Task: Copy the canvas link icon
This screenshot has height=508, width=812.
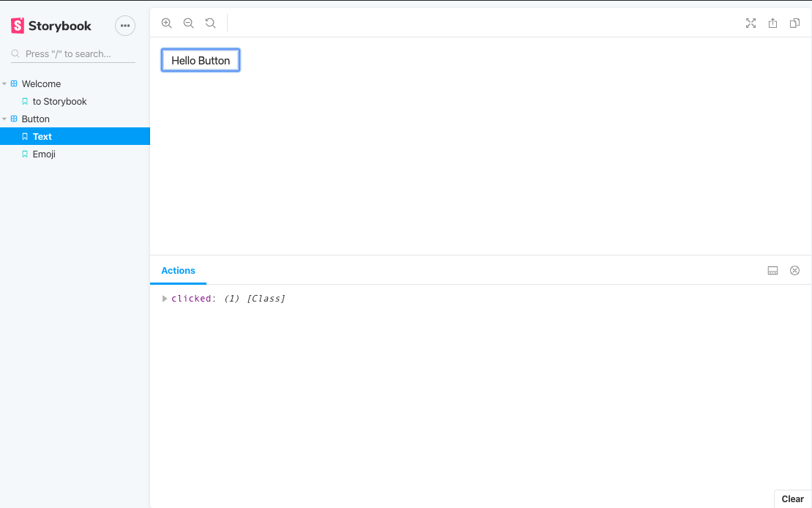Action: point(794,23)
